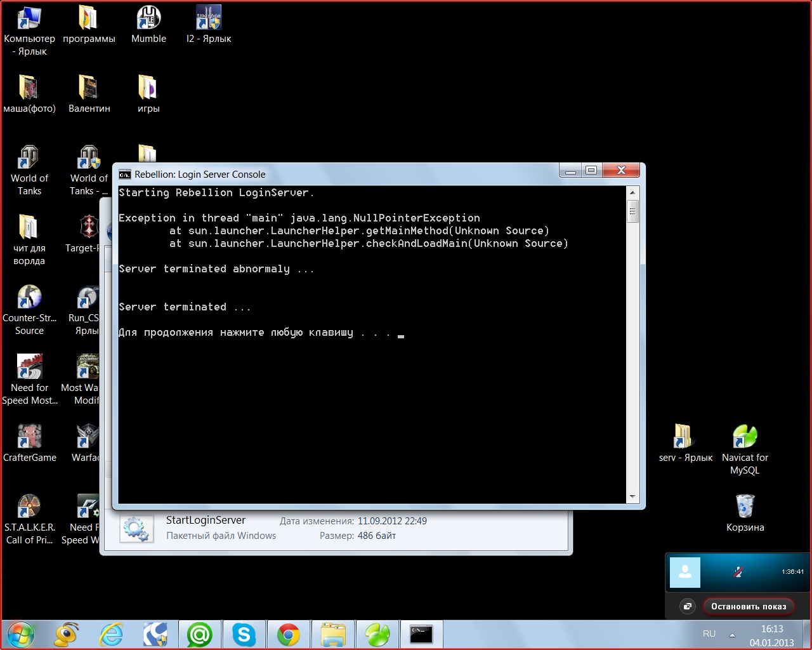Open the RU language indicator
Screen dimensions: 812x650
[x=709, y=633]
